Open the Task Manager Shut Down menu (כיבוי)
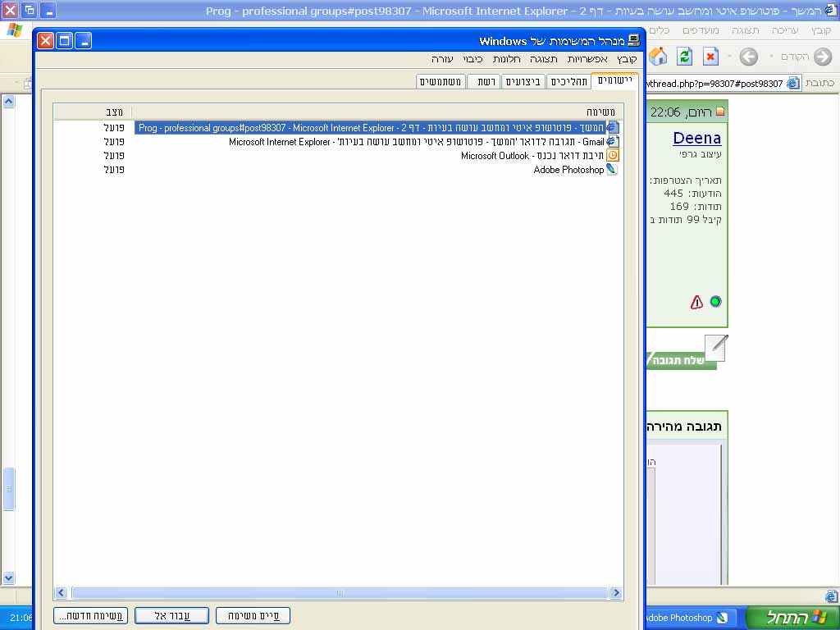This screenshot has height=630, width=840. tap(472, 59)
